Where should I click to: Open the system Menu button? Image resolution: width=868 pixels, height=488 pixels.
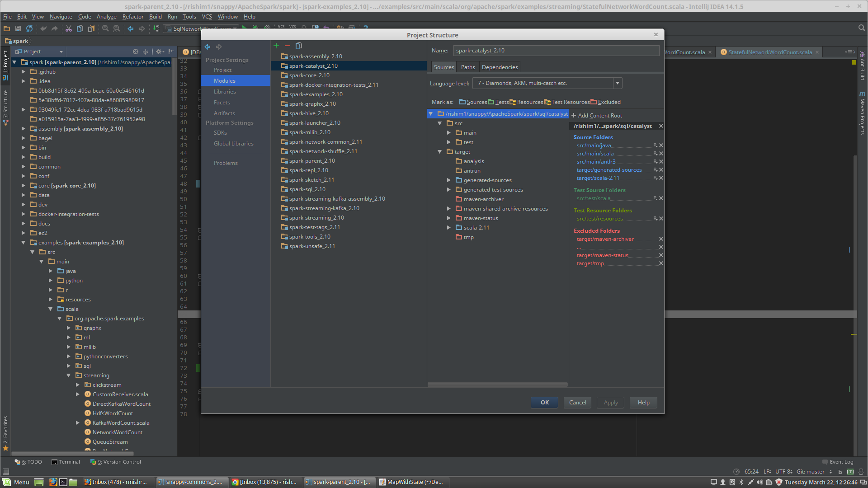click(x=16, y=482)
